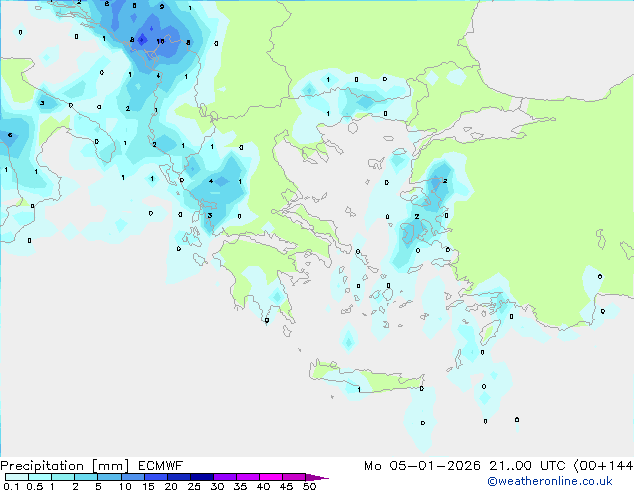634x490 pixels.
Task: Select the 2–5 mm legend color swatch
Action: pyautogui.click(x=86, y=477)
